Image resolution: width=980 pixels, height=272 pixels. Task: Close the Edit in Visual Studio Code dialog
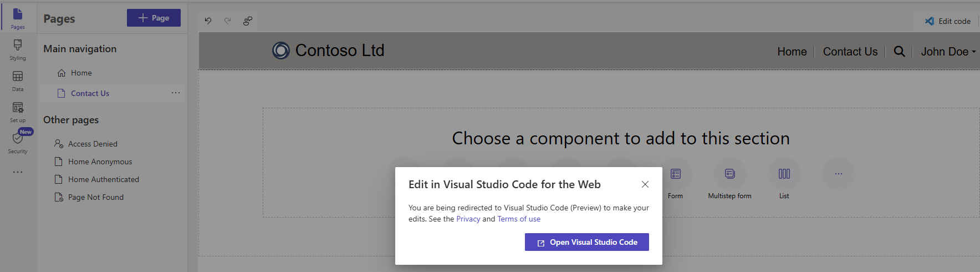645,184
